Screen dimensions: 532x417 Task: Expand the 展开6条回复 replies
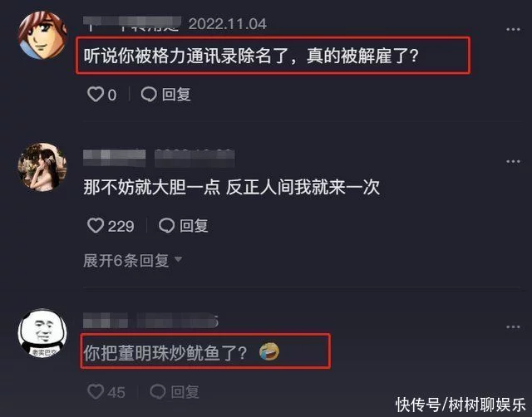(133, 261)
